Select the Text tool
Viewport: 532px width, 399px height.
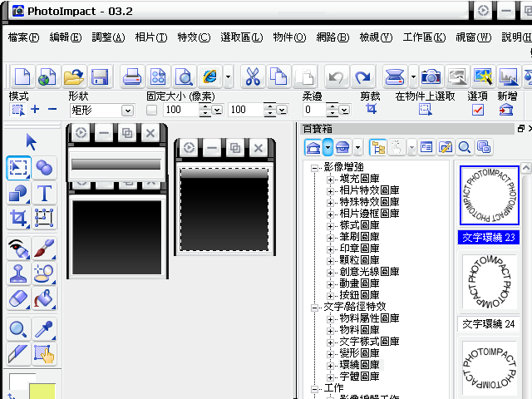[44, 194]
